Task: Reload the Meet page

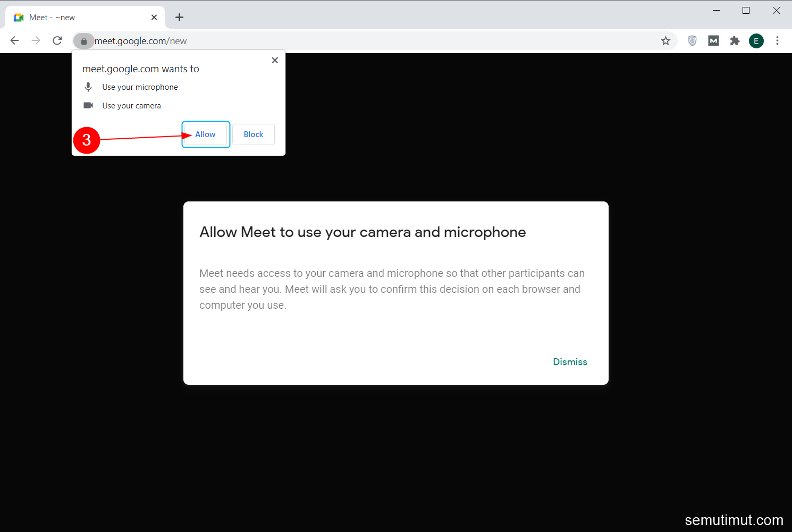Action: point(57,41)
